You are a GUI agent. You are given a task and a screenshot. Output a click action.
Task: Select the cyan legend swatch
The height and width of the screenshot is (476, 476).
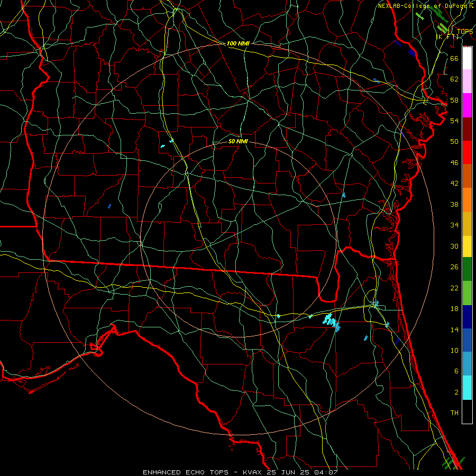point(467,388)
